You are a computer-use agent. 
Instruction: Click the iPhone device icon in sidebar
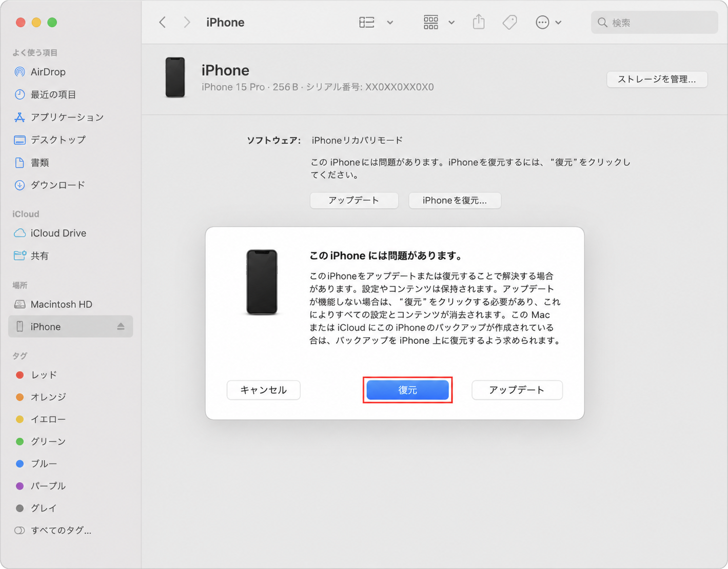[x=19, y=326]
